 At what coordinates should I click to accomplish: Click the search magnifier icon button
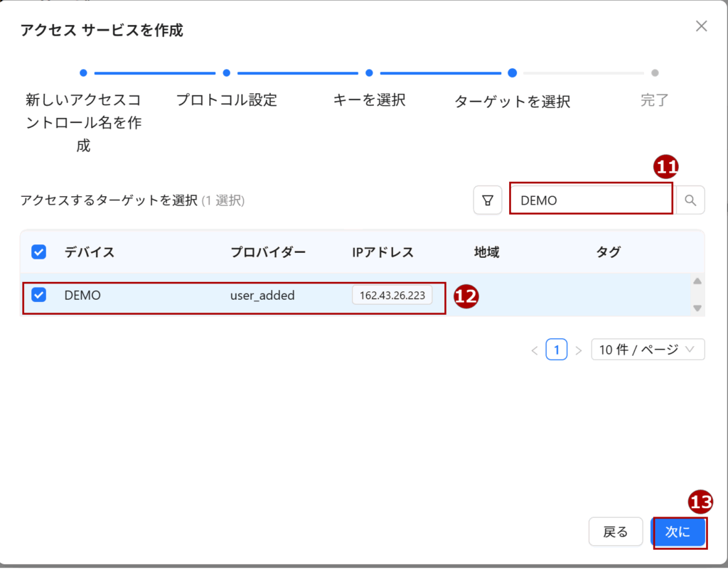pyautogui.click(x=690, y=200)
